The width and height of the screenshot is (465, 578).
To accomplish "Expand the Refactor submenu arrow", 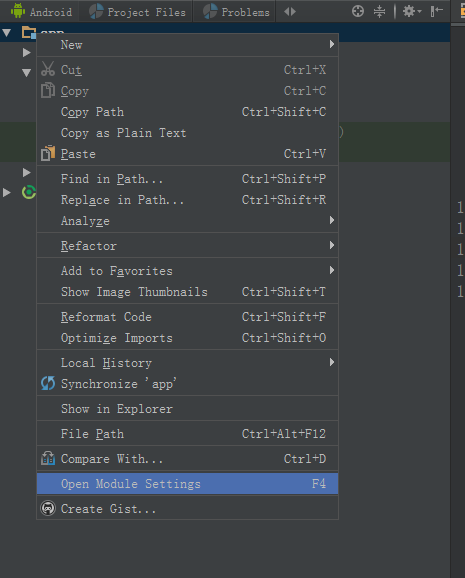I will tap(332, 245).
